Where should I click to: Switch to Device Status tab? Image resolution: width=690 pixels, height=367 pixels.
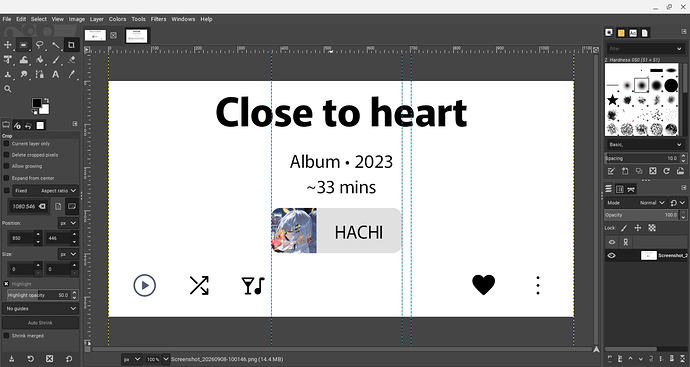click(18, 125)
